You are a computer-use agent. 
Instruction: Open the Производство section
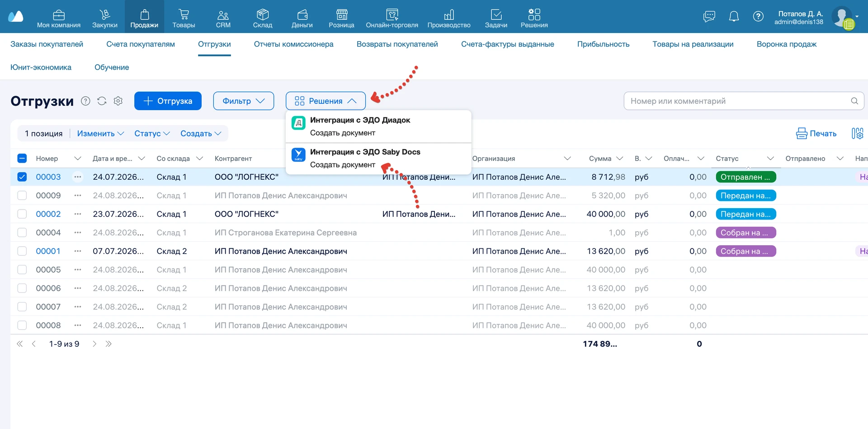click(x=449, y=19)
